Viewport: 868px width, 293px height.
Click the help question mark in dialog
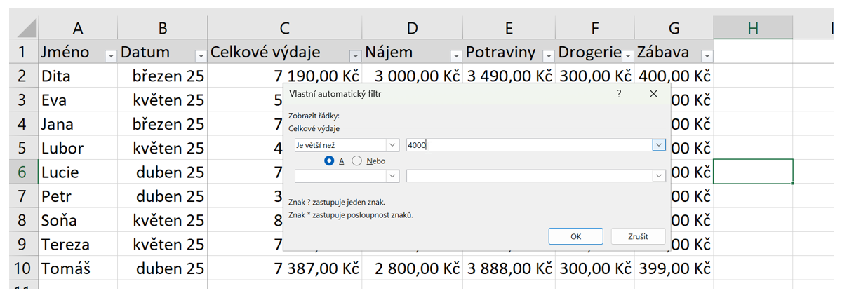tap(619, 94)
